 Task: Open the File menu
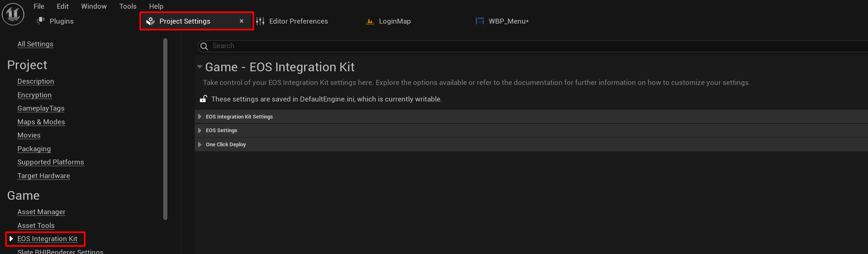pos(39,6)
